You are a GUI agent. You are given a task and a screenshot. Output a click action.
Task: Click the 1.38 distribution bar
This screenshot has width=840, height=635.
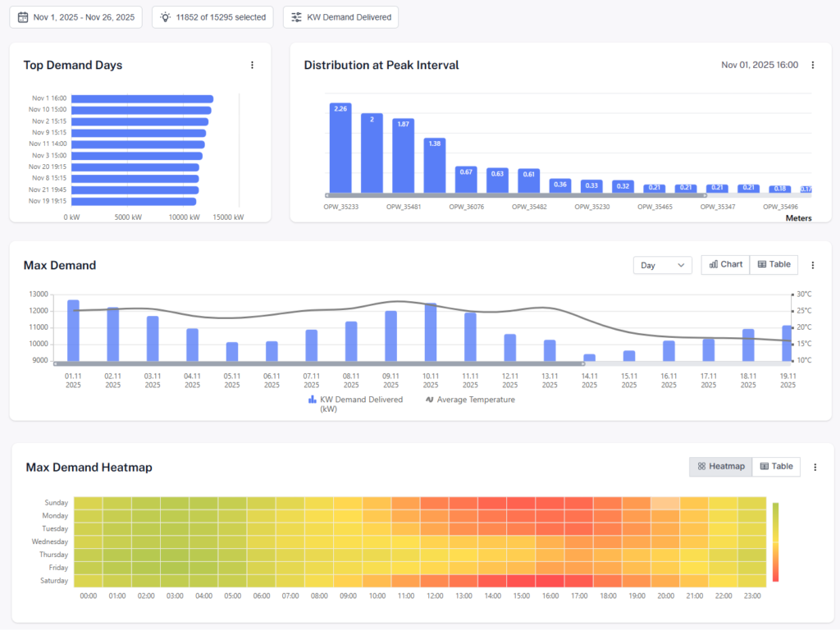point(435,166)
